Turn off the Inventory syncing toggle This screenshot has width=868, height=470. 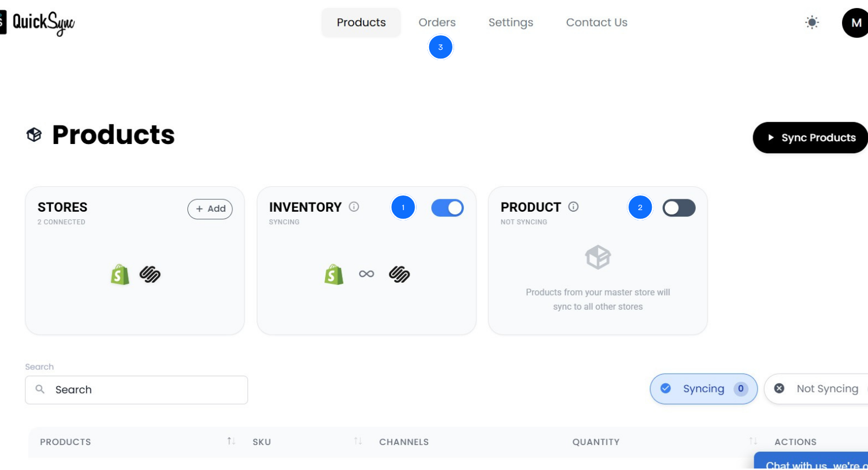tap(448, 208)
